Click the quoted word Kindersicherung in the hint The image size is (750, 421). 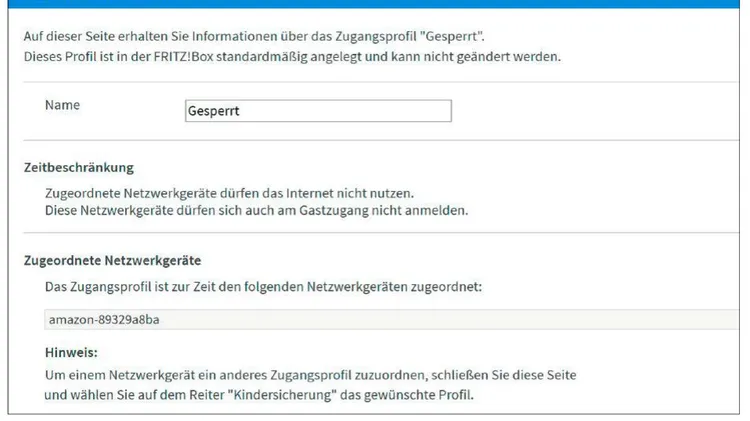(282, 395)
